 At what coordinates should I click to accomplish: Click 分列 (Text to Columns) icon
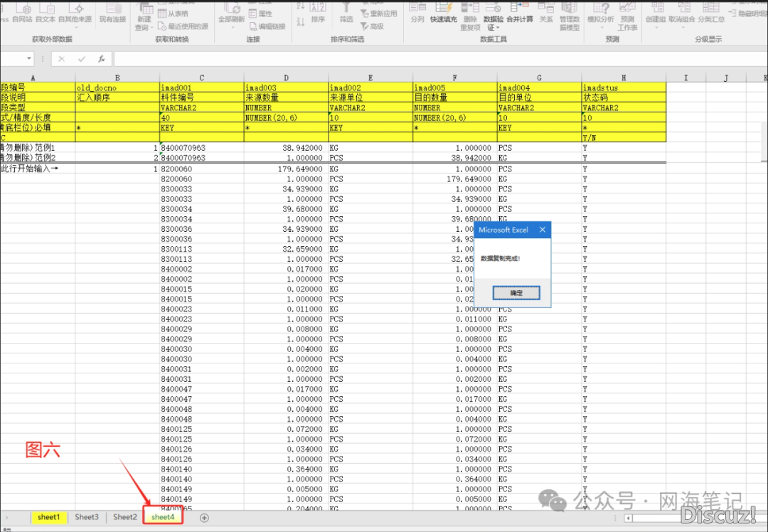point(417,14)
